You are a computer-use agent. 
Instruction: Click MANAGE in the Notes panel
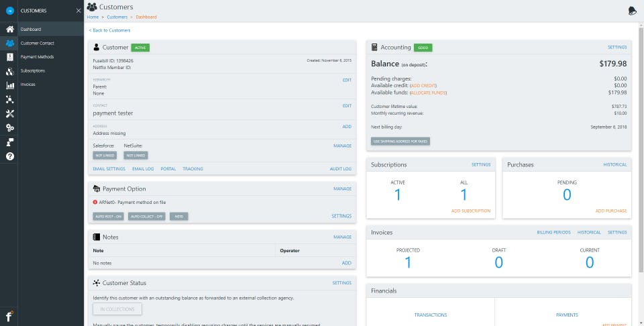(342, 237)
